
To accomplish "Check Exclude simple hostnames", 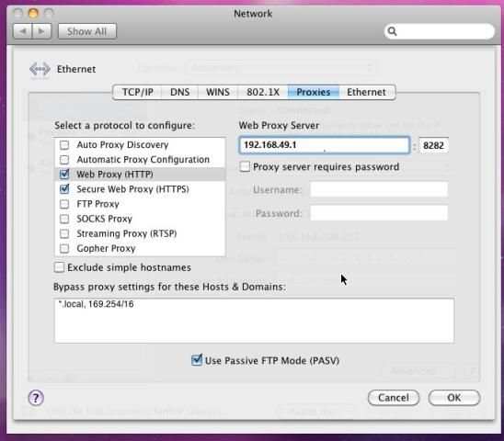I will 60,267.
